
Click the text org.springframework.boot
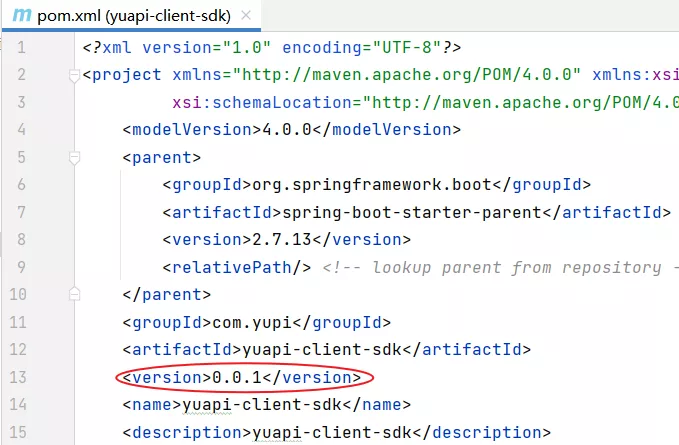coord(372,185)
